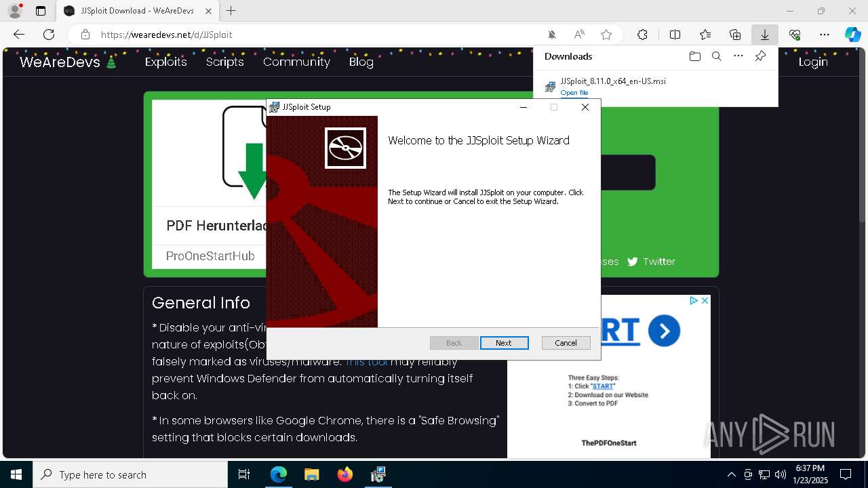Open Collections icon in toolbar
Viewport: 868px width, 488px height.
tap(735, 35)
